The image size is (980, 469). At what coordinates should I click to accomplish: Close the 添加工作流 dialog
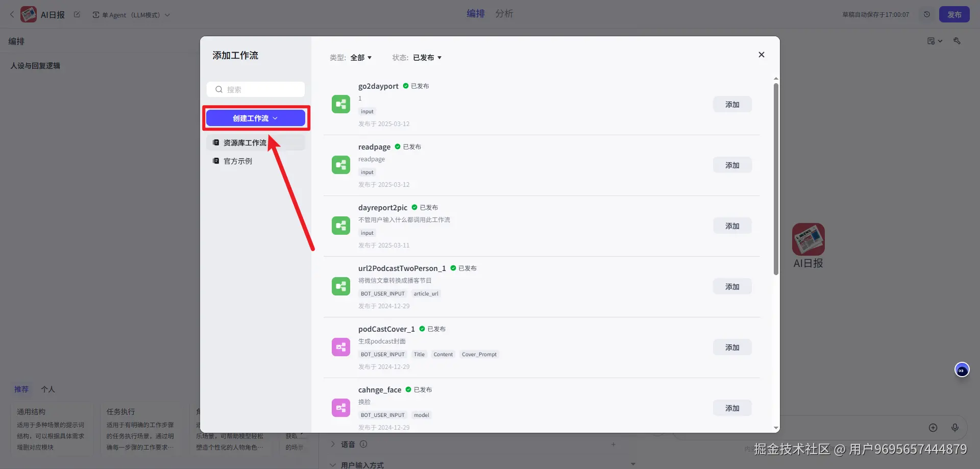(761, 55)
